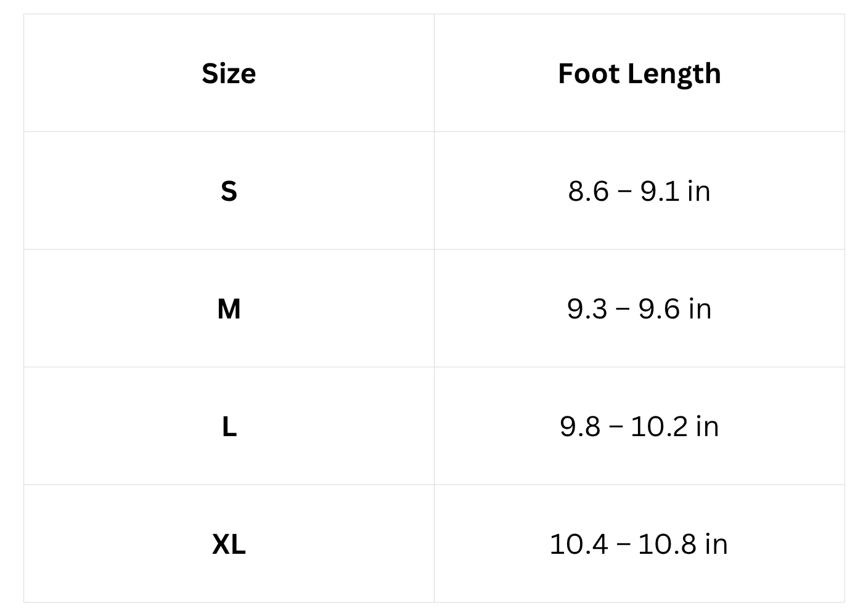Click the 9.8 – 10.2 in cell
Viewport: 863px width, 616px height.
point(639,426)
